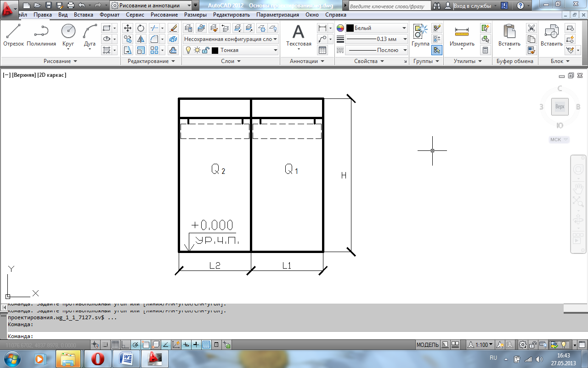Click the Erase tool icon
Viewport: 588px width, 368px height.
[x=173, y=28]
